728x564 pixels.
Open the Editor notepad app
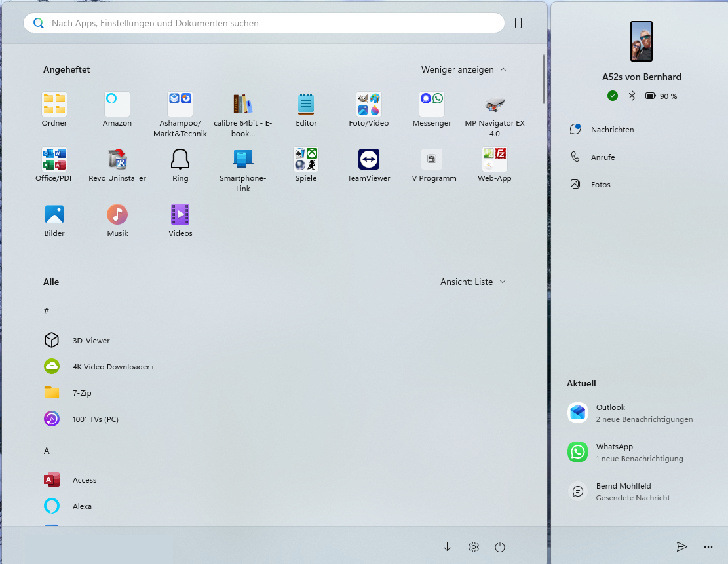pos(306,105)
